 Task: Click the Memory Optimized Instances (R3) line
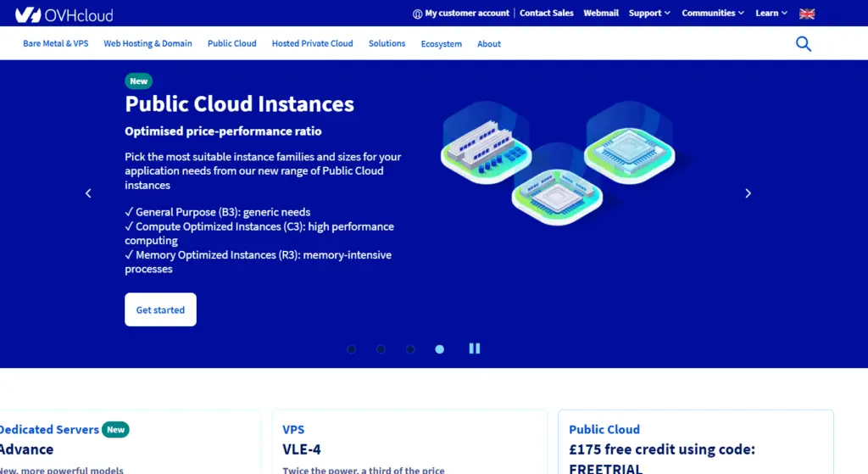click(x=258, y=261)
